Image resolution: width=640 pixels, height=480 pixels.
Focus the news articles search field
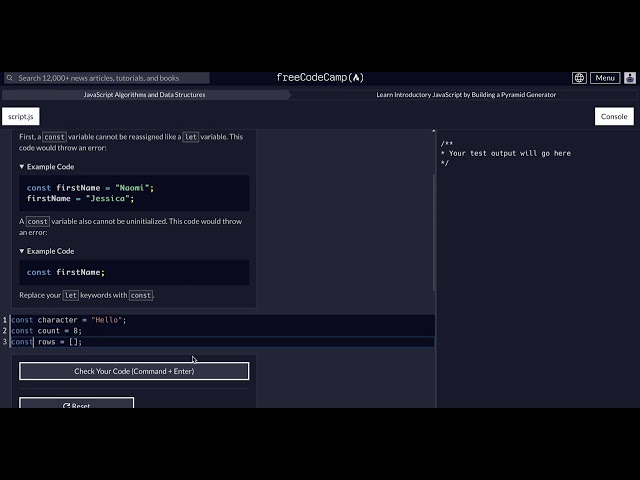107,78
